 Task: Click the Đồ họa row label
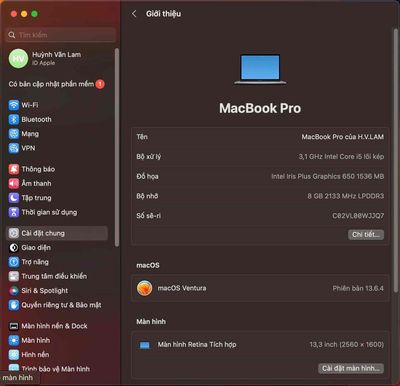pos(147,176)
